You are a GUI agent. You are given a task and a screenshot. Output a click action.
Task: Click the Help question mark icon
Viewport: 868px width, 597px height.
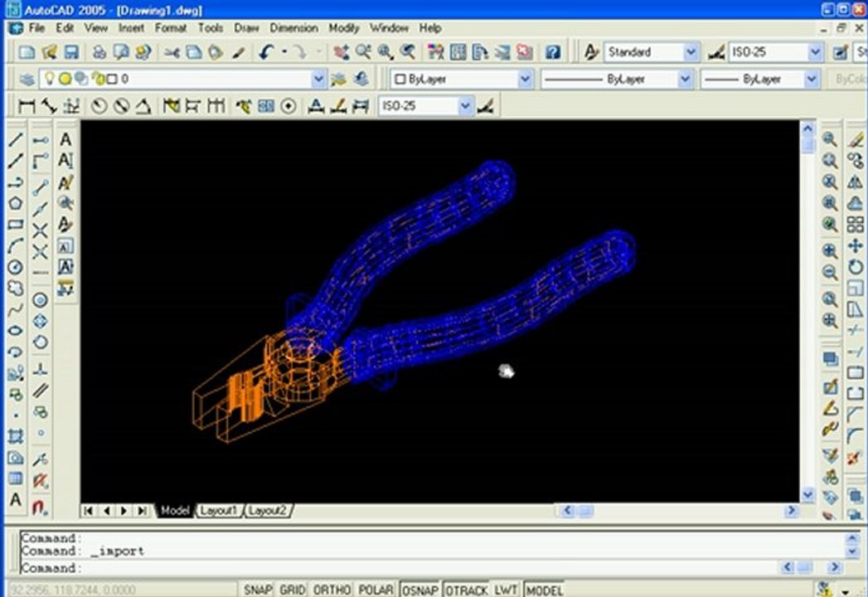click(552, 52)
